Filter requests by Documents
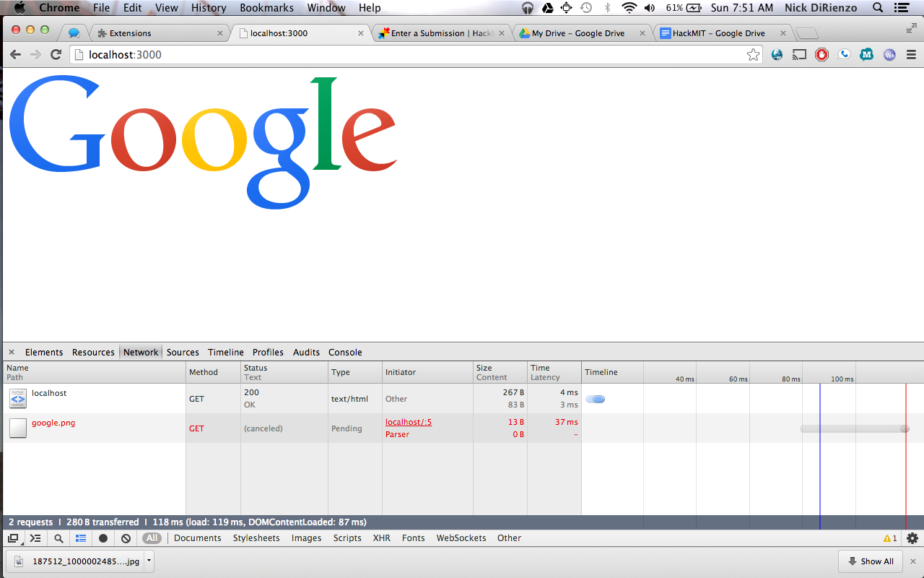The image size is (924, 578). [197, 538]
